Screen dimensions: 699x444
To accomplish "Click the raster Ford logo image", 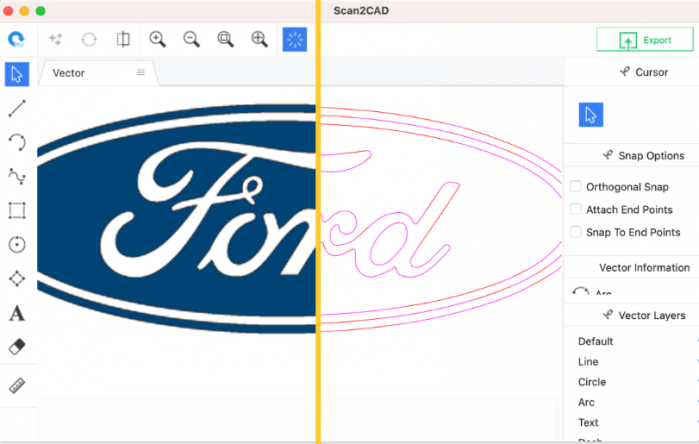I will [176, 218].
